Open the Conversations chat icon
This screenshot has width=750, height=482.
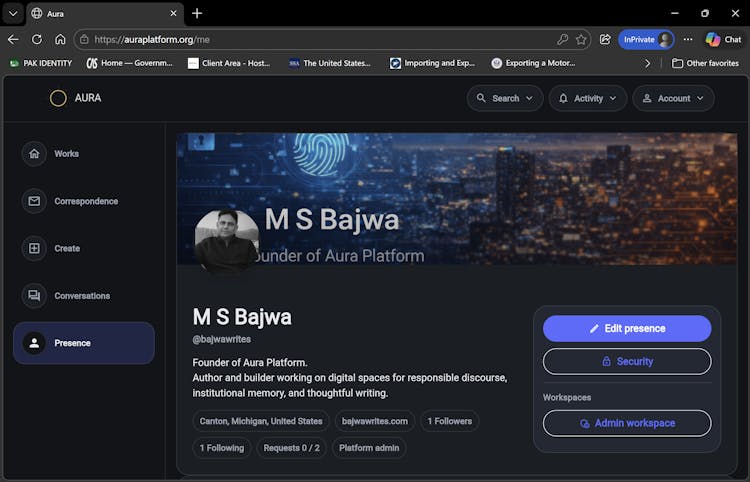[x=35, y=296]
